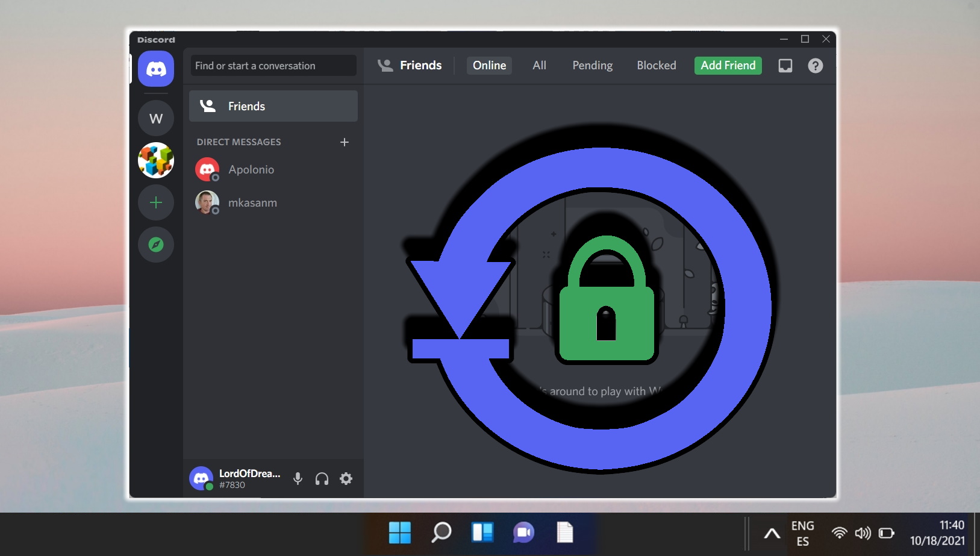Image resolution: width=980 pixels, height=556 pixels.
Task: Open the inbox icon near Add Friend
Action: [x=785, y=66]
